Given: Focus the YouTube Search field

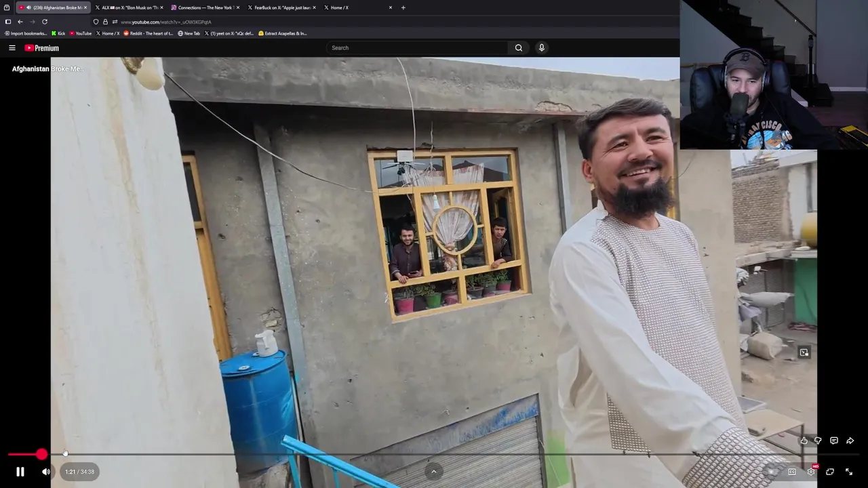Looking at the screenshot, I should 416,47.
